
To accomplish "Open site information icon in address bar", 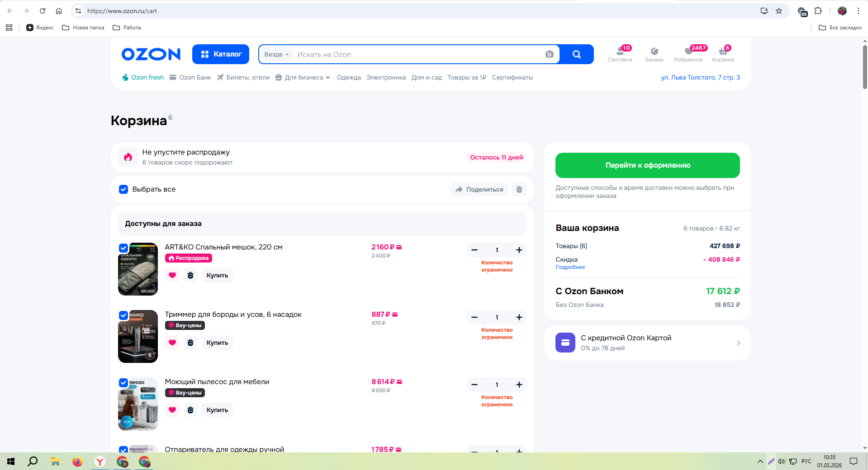I will pyautogui.click(x=78, y=11).
